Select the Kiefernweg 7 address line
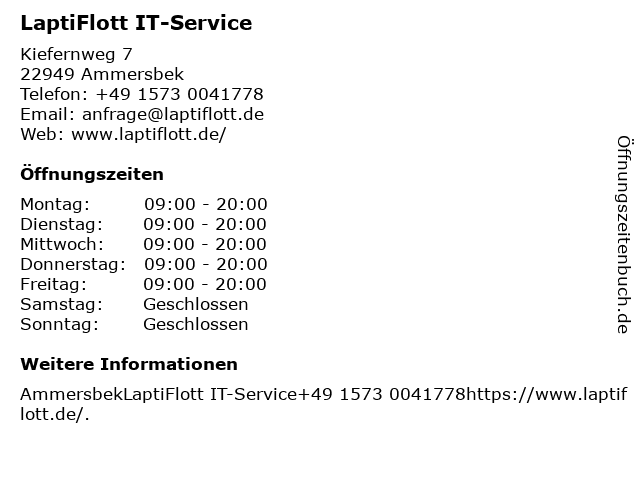 point(76,54)
